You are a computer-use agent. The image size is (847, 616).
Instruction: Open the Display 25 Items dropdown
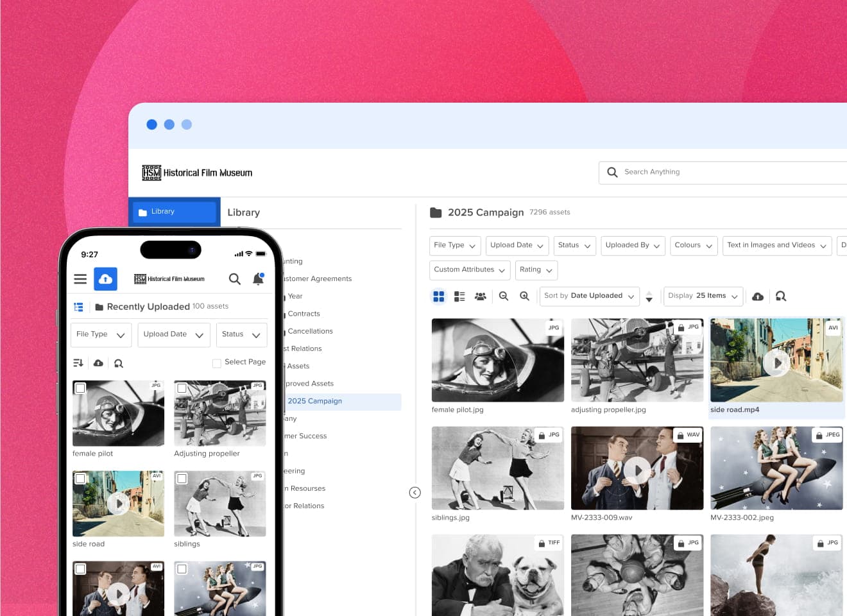point(703,296)
